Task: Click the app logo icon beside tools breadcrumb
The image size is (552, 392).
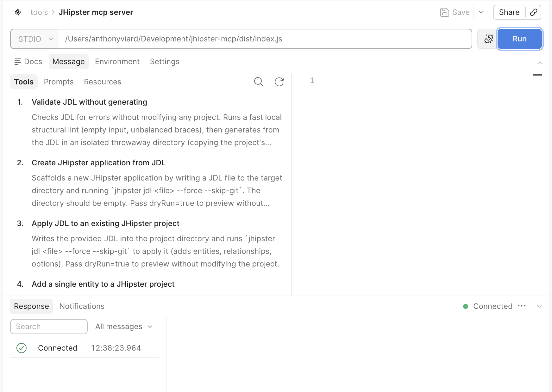Action: pos(18,12)
